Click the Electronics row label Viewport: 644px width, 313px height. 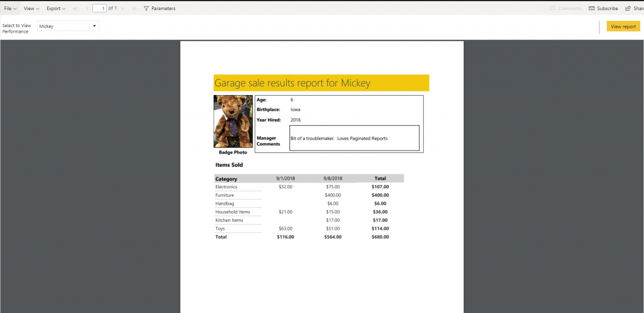(226, 187)
